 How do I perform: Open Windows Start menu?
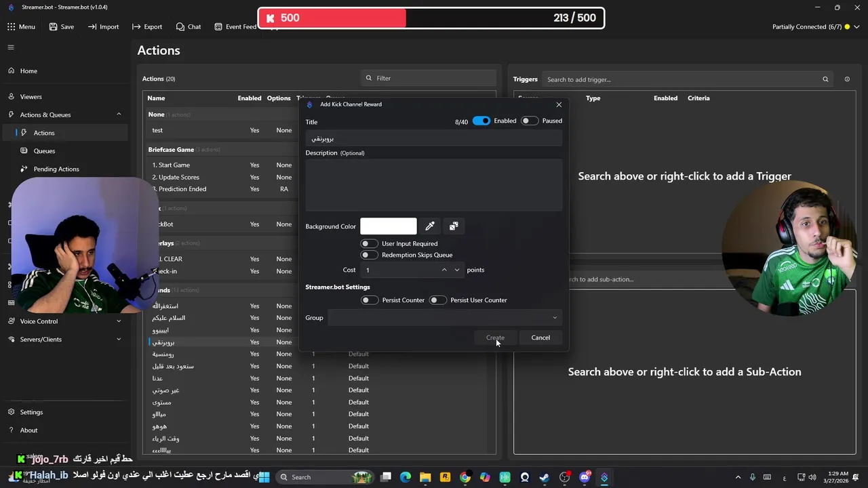pos(264,477)
